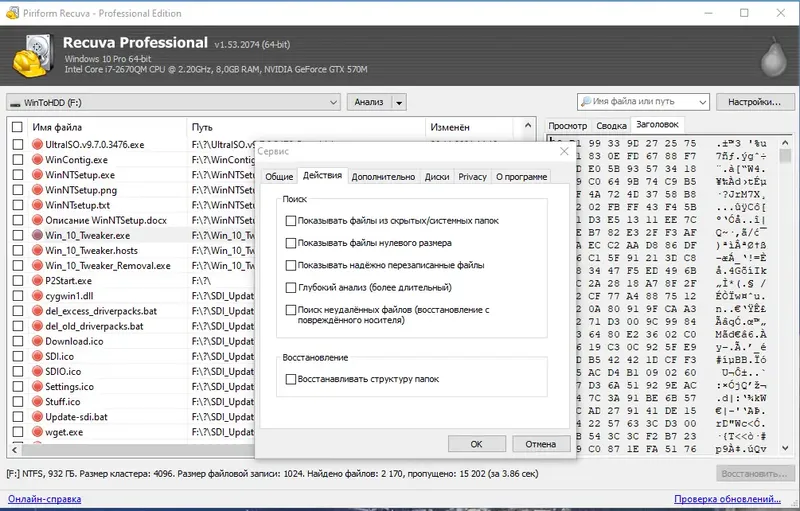
Task: Click the Recuva hard-hat logo icon
Action: click(x=33, y=56)
